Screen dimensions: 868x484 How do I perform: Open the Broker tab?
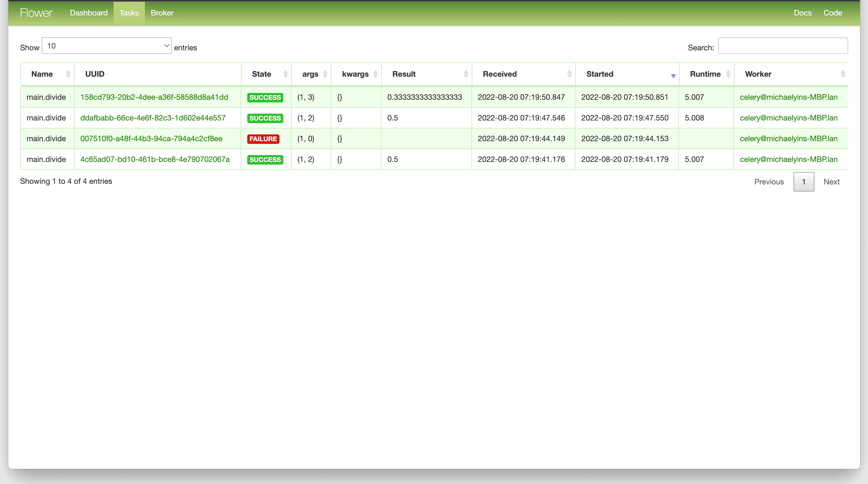coord(162,13)
